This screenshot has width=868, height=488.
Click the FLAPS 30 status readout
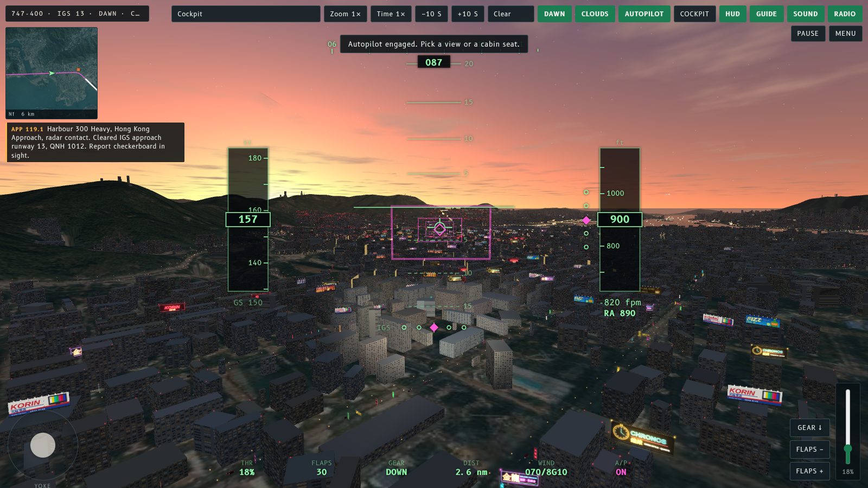tap(322, 467)
